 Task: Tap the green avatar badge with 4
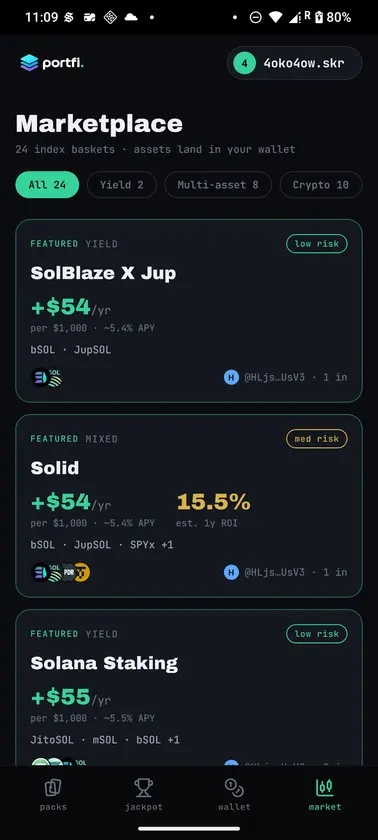[x=245, y=63]
